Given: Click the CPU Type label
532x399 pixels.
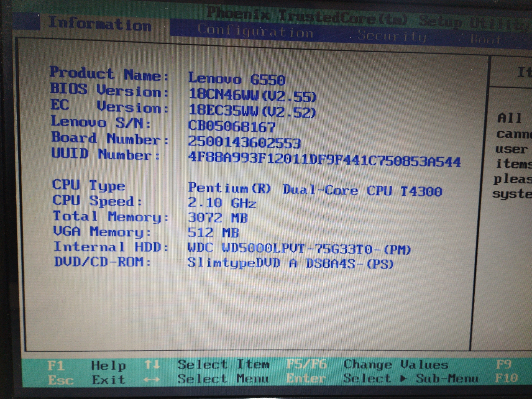Looking at the screenshot, I should pos(89,185).
